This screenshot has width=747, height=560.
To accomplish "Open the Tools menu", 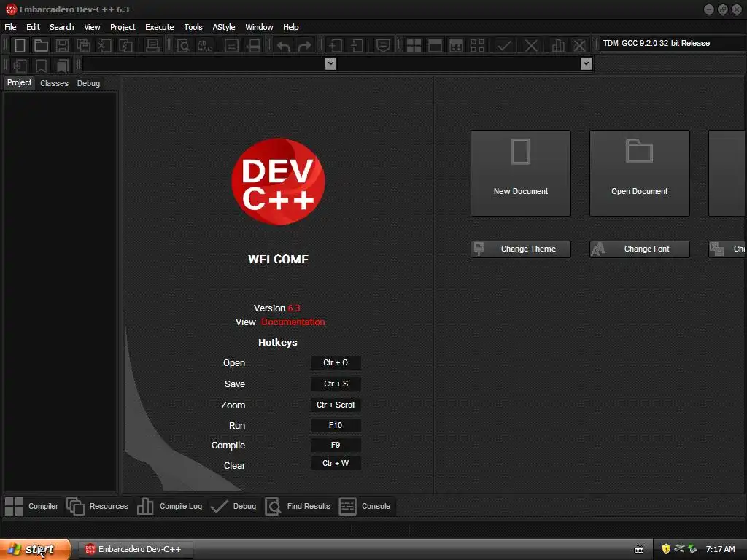I will pos(193,27).
